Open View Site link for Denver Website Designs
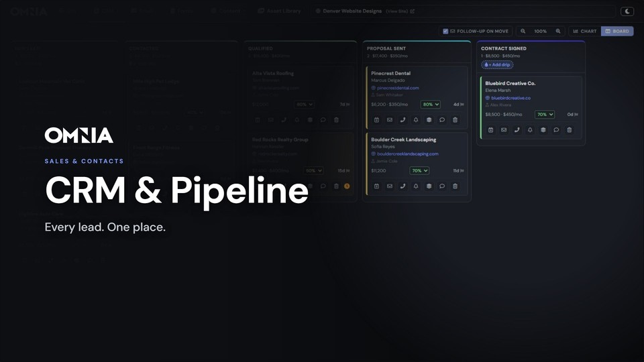 click(400, 11)
